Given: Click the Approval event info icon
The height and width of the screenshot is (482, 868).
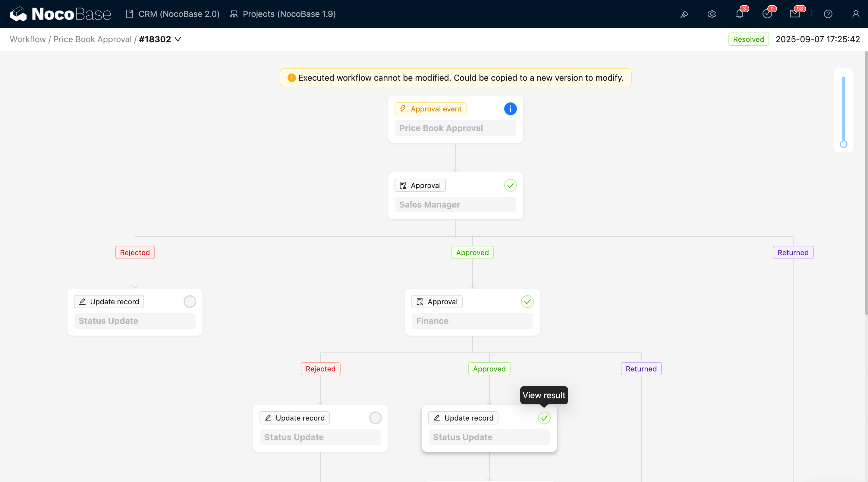Looking at the screenshot, I should pos(510,109).
